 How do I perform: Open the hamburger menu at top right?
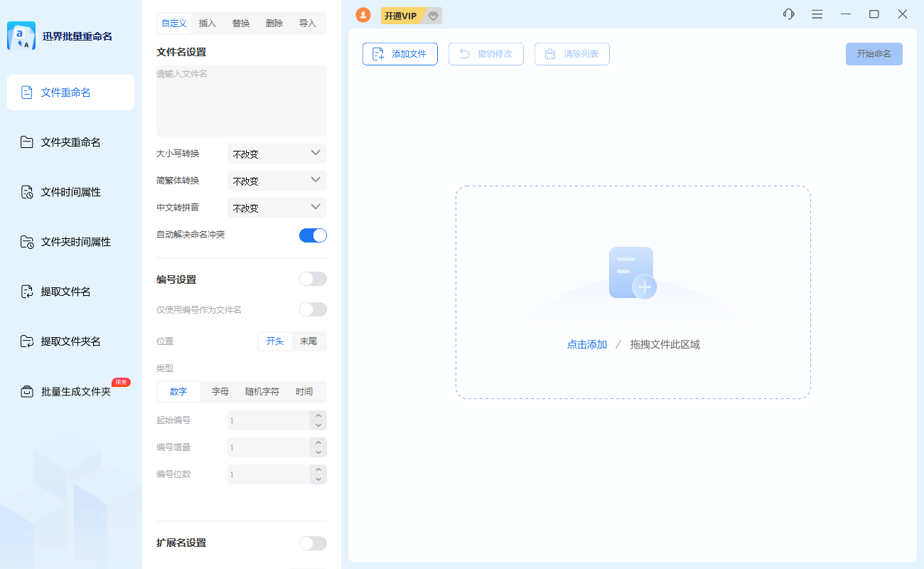(817, 14)
